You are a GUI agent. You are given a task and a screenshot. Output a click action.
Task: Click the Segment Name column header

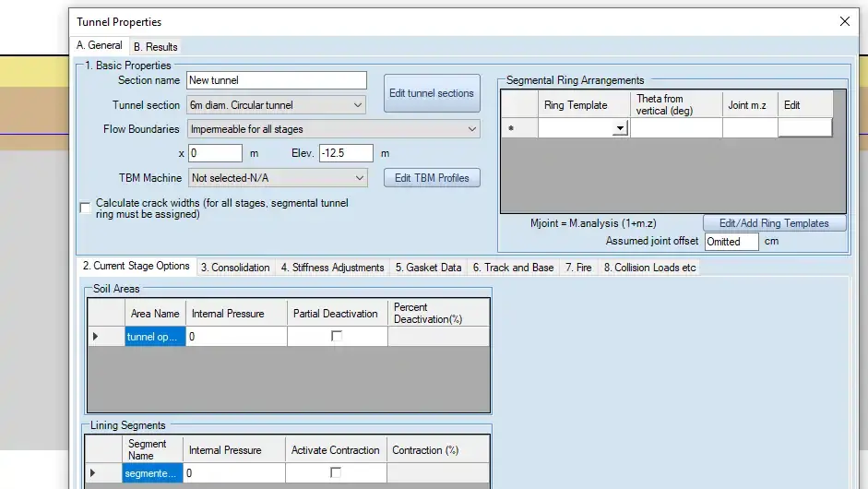tap(152, 449)
